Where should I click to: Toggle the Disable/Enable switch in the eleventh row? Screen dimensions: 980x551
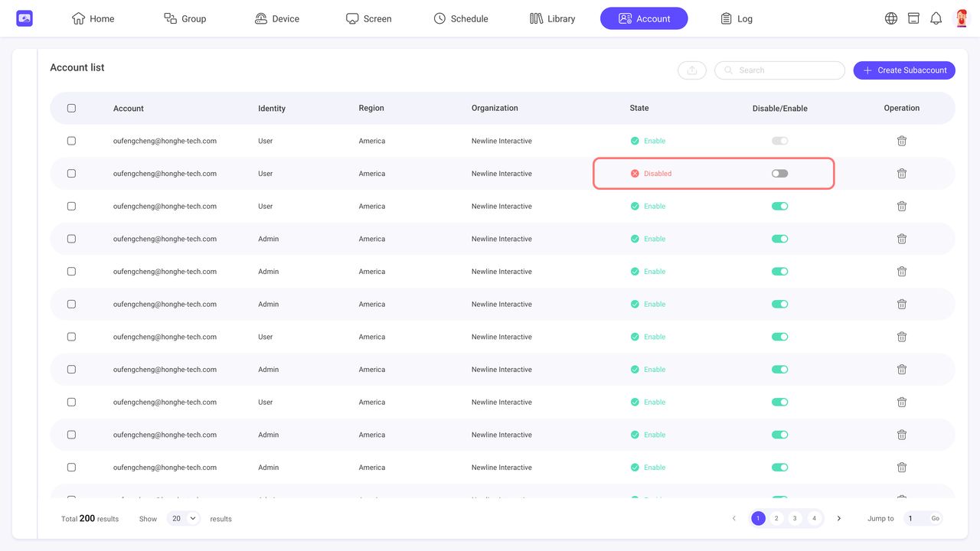(x=779, y=468)
